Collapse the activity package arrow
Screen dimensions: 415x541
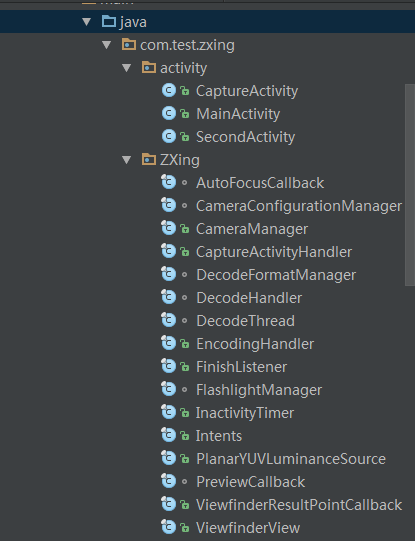127,68
